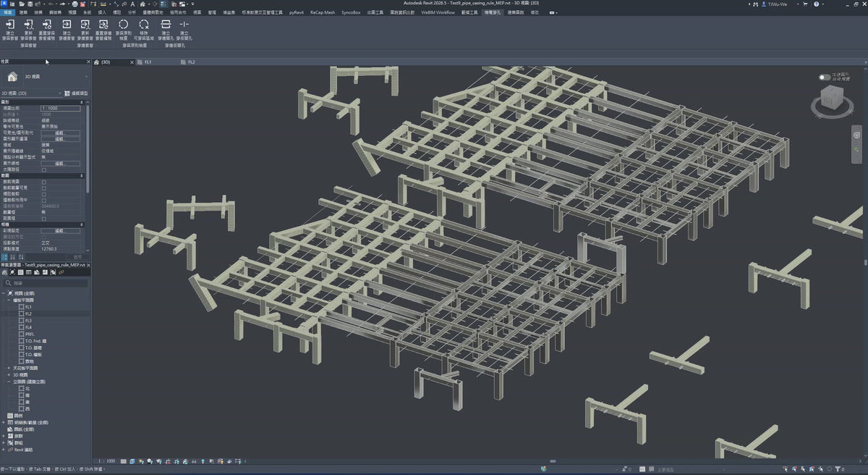This screenshot has height=475, width=868.
Task: Expand the 天花板平面圖 tree node
Action: tap(9, 368)
